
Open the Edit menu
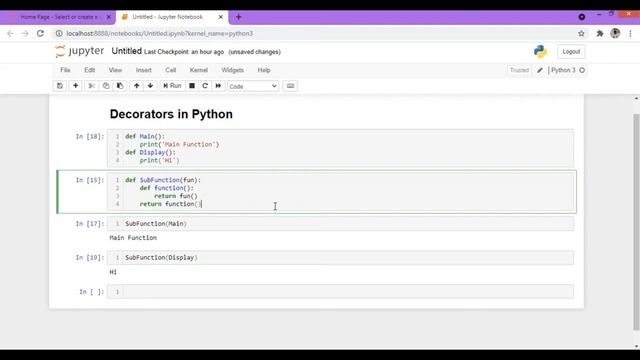coord(89,70)
